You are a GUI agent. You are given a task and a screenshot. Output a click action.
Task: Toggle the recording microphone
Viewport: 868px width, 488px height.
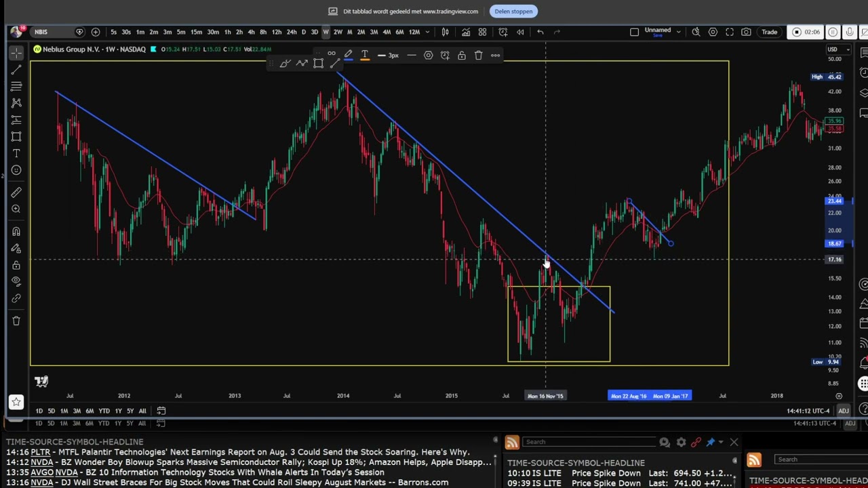click(x=849, y=32)
